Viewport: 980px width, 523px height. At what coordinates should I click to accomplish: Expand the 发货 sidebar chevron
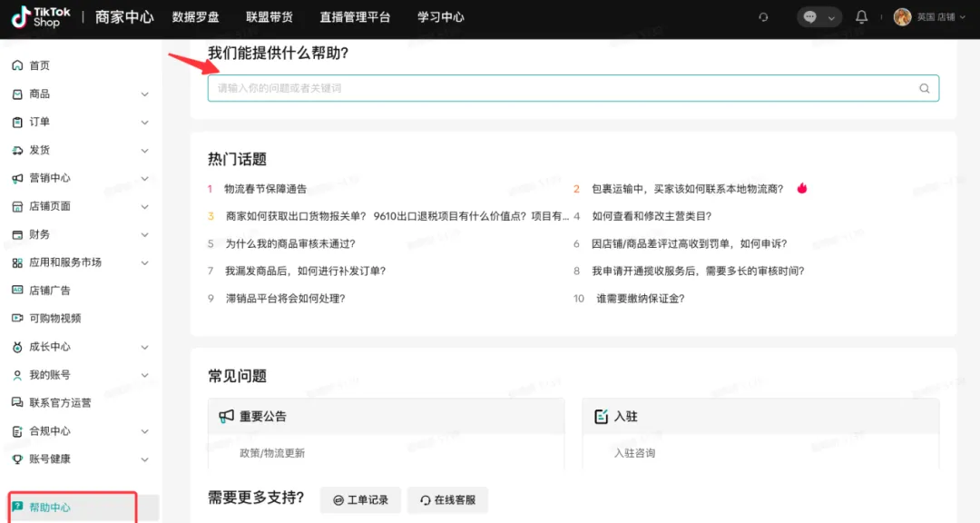(x=144, y=151)
